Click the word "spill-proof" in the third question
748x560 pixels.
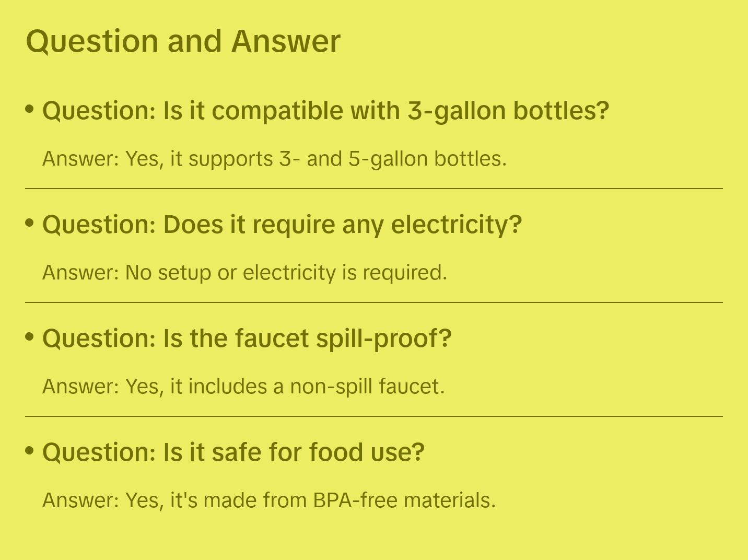tap(383, 339)
